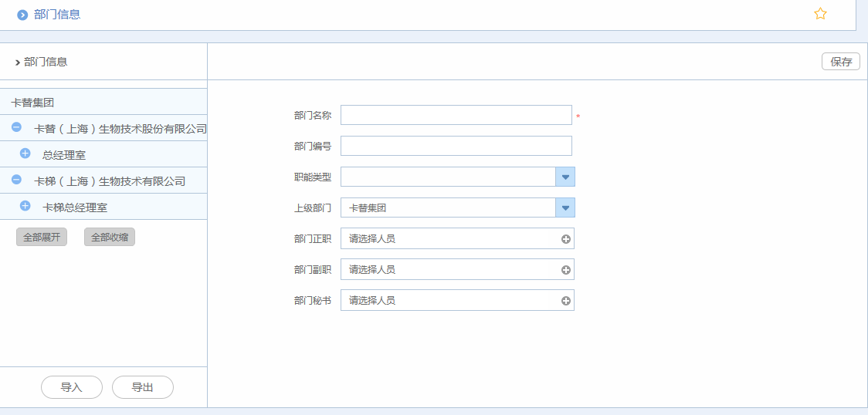The width and height of the screenshot is (868, 415).
Task: Open the 职能类型 dropdown arrow
Action: point(565,177)
